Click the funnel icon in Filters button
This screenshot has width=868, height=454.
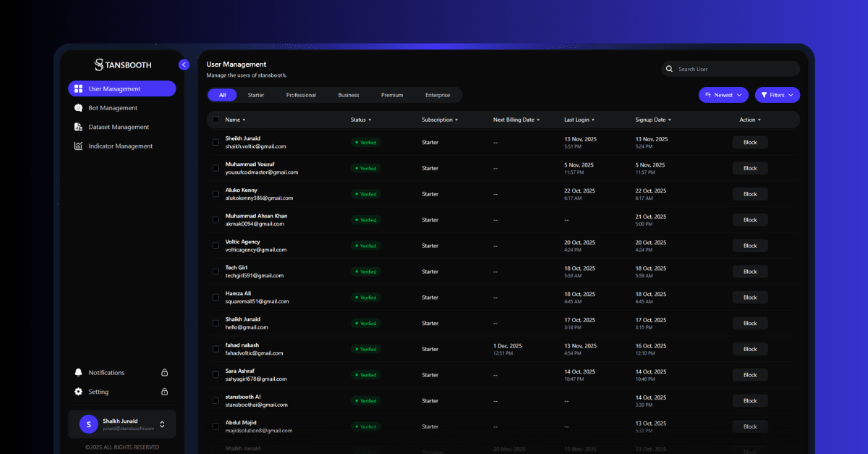764,95
